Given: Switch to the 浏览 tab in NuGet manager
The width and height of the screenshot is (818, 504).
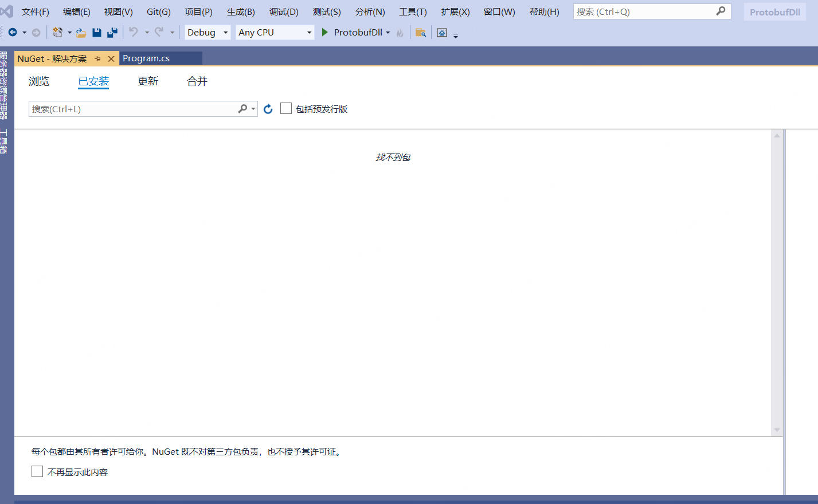Looking at the screenshot, I should (38, 81).
